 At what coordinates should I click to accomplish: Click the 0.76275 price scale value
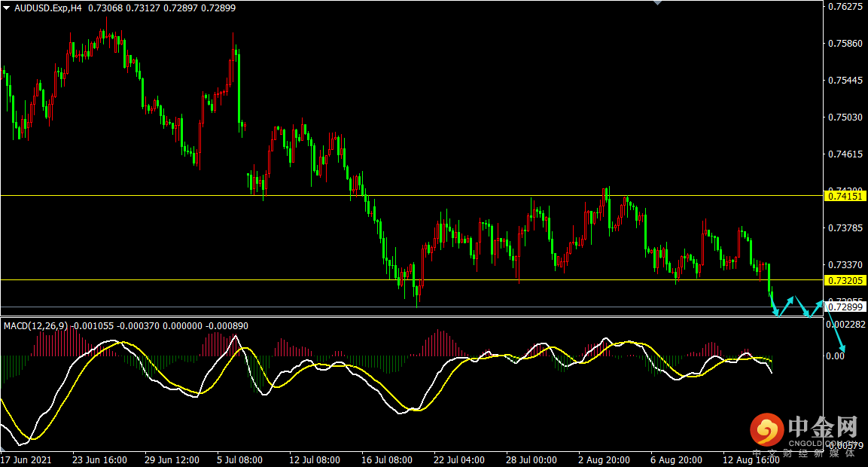tap(845, 7)
